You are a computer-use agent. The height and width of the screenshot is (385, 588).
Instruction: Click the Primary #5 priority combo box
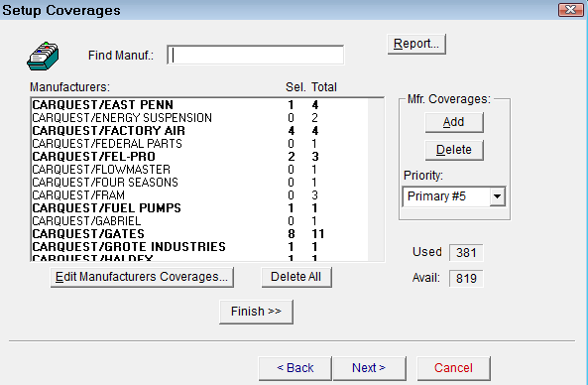[x=454, y=196]
